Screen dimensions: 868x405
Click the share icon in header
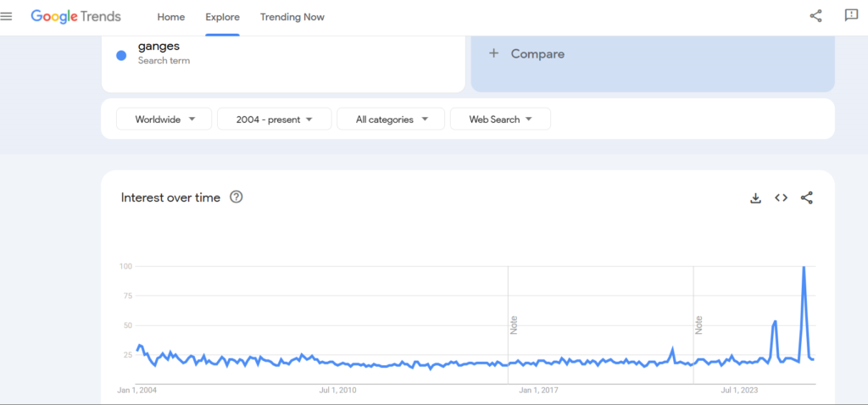tap(816, 16)
